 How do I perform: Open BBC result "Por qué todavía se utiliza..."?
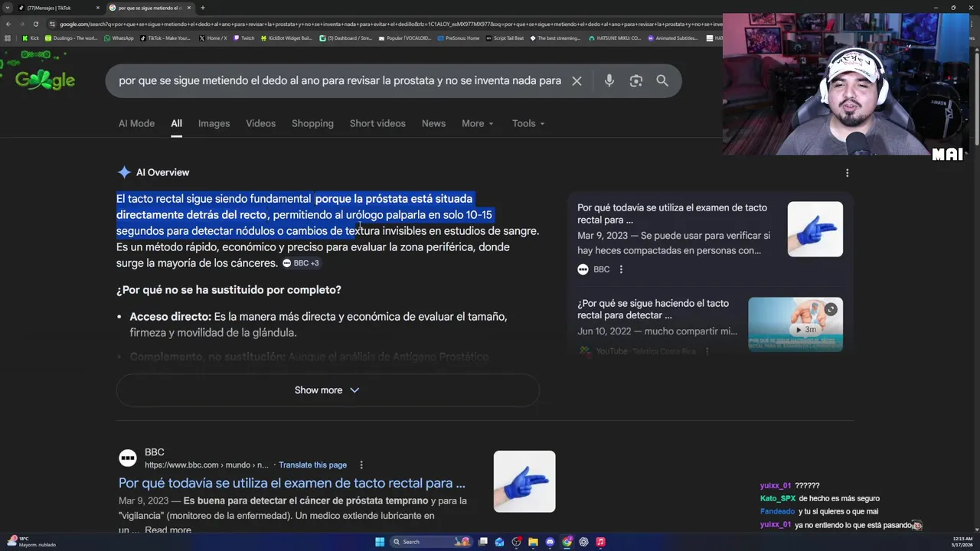(292, 483)
